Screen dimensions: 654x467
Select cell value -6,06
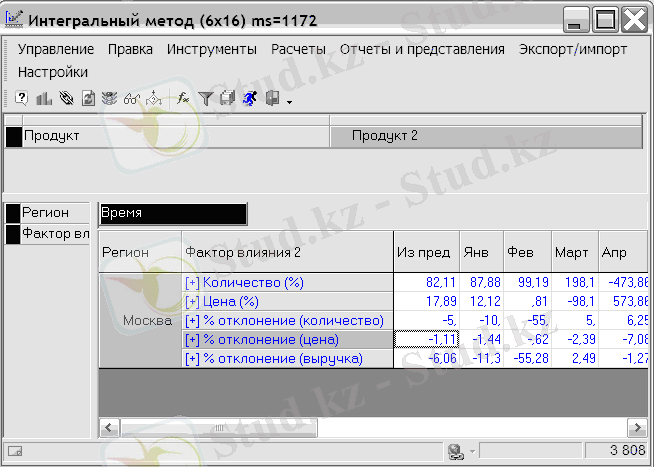click(426, 359)
